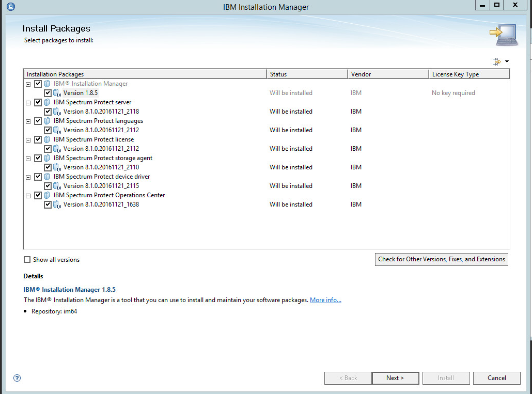Collapse the IBM Installation Manager tree node
Viewport: 532px width, 394px height.
click(x=28, y=84)
